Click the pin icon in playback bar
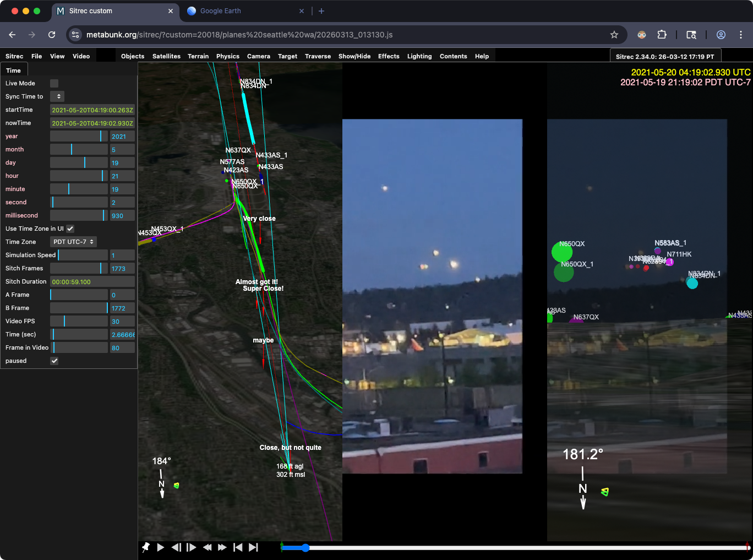Screen dimensions: 753x560 tap(146, 547)
